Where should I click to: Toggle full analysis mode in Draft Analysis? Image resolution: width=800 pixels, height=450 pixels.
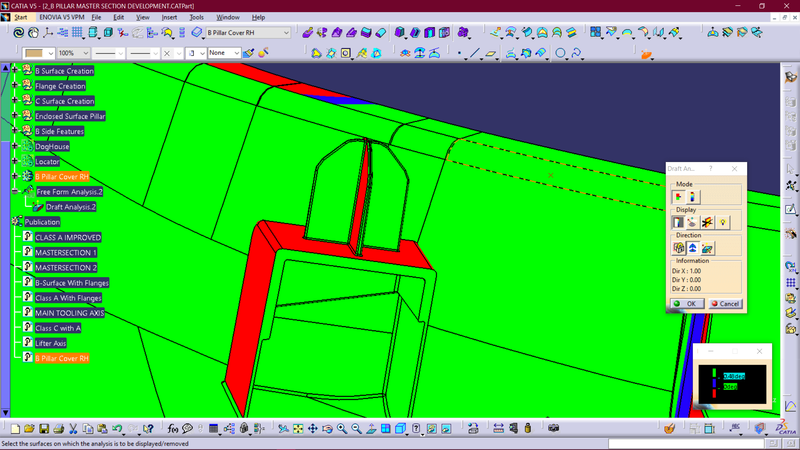click(x=692, y=197)
